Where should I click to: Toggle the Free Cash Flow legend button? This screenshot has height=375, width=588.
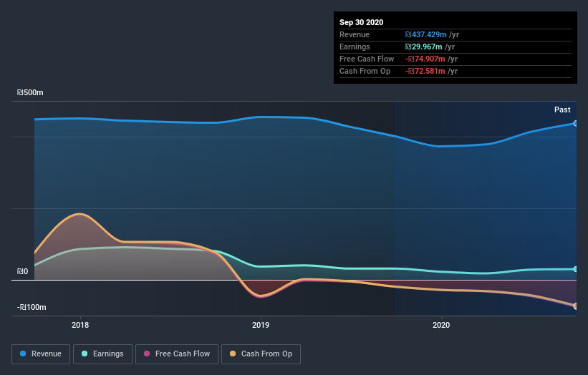point(177,354)
